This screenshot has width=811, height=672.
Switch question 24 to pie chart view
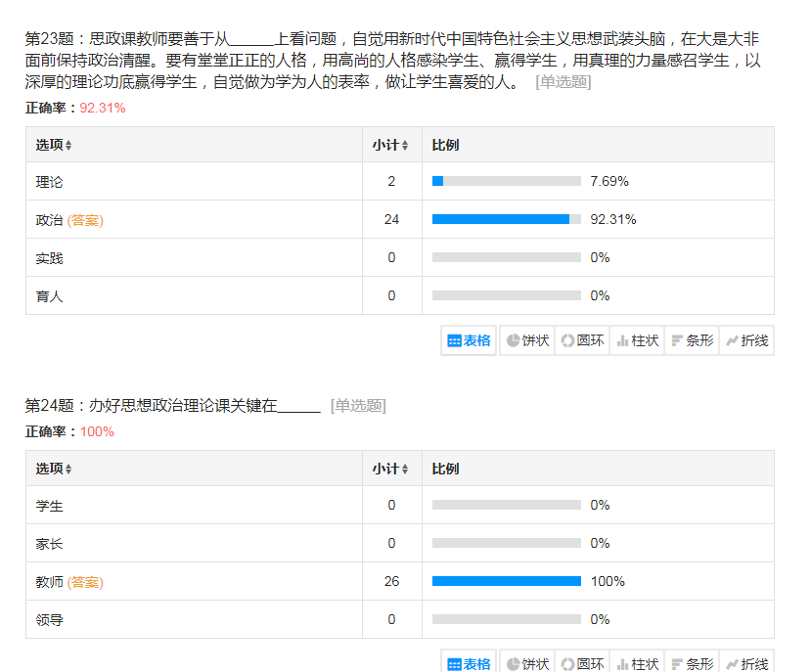click(x=526, y=663)
